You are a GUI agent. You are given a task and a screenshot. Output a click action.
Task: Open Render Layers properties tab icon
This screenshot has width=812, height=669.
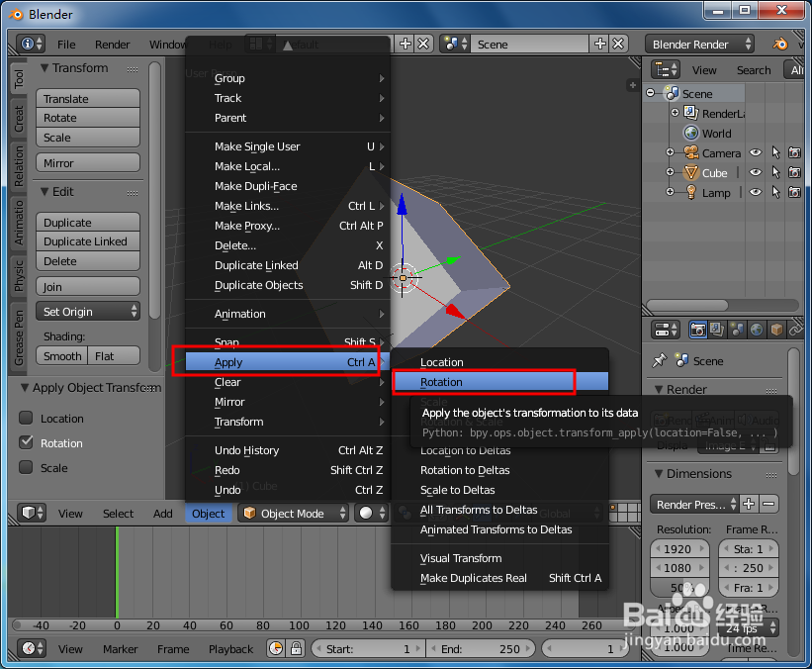(717, 330)
